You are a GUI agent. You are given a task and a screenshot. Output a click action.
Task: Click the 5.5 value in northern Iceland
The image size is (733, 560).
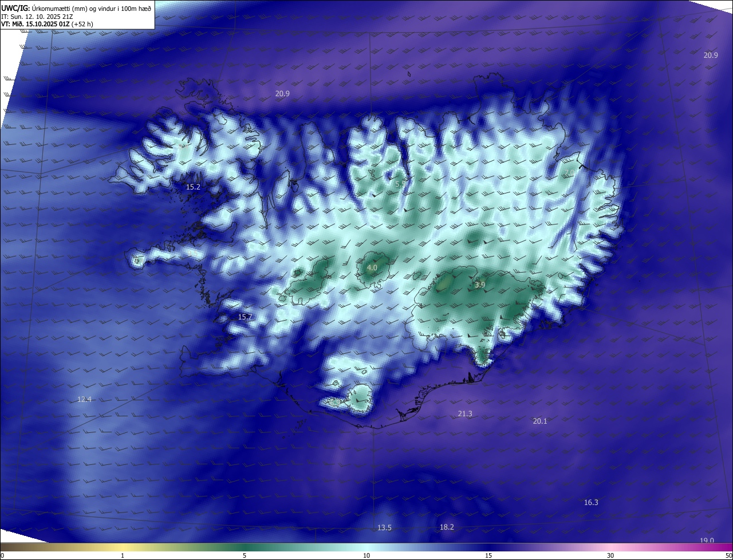pyautogui.click(x=400, y=184)
